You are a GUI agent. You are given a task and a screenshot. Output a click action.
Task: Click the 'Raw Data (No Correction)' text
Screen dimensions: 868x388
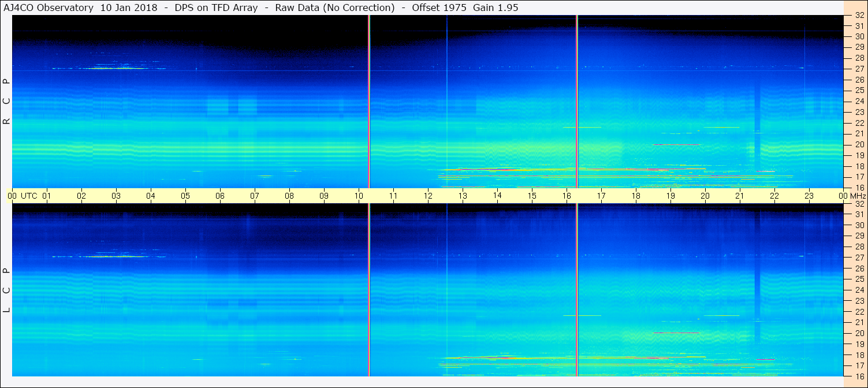(x=335, y=8)
